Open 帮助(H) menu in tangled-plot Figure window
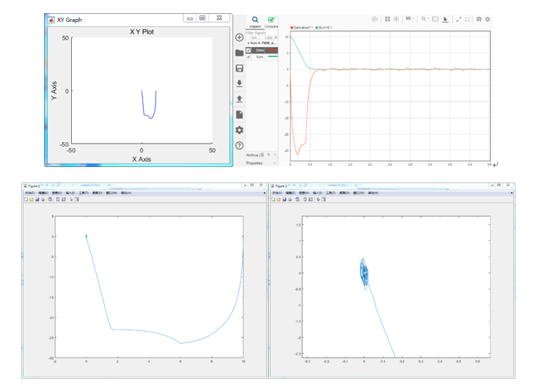 click(x=373, y=193)
